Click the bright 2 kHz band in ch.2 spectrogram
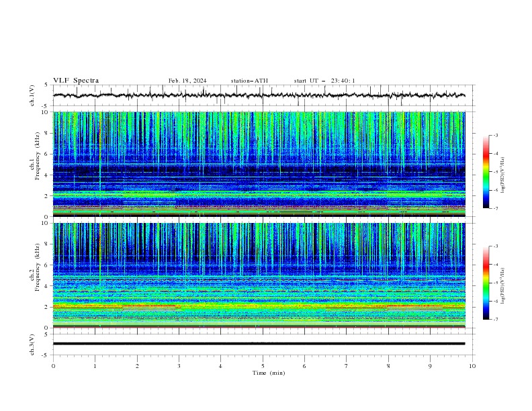 [259, 307]
